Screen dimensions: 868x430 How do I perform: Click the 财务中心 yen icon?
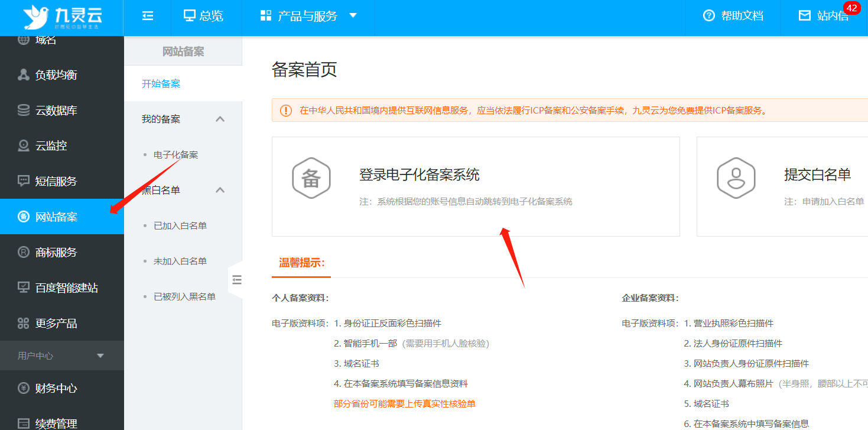pyautogui.click(x=24, y=389)
